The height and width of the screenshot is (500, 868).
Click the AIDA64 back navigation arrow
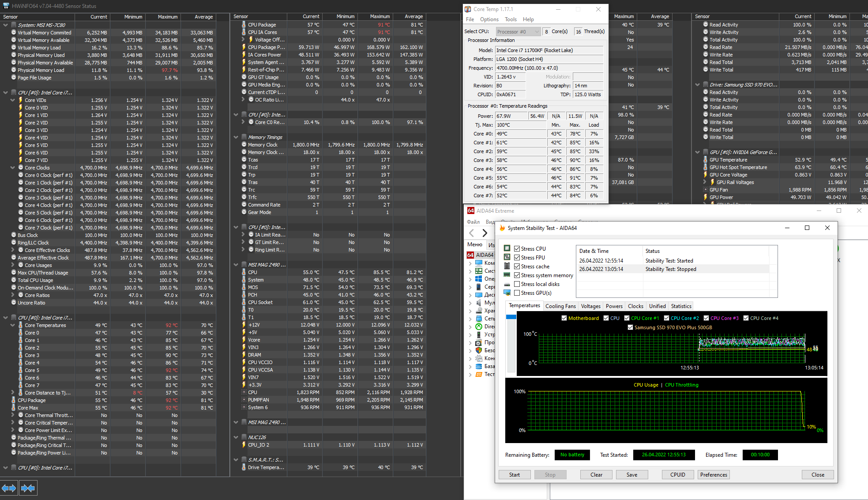click(472, 233)
